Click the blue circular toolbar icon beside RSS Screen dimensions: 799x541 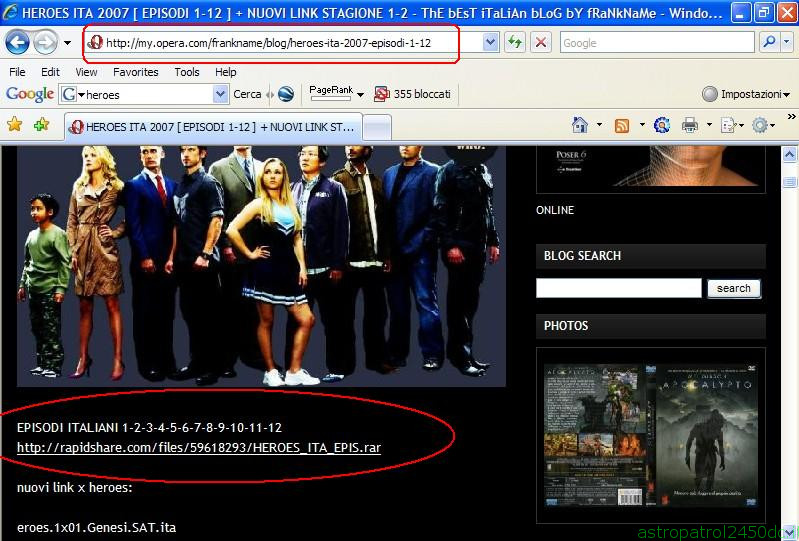[661, 125]
